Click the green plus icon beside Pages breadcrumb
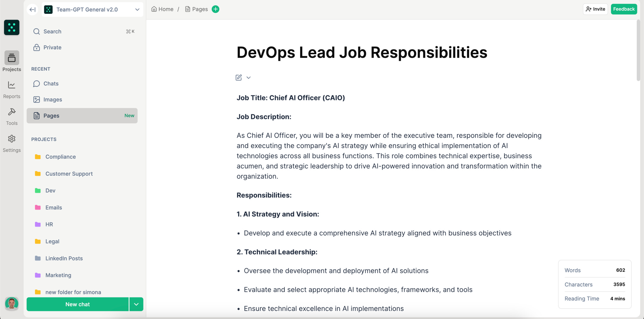 pos(216,9)
